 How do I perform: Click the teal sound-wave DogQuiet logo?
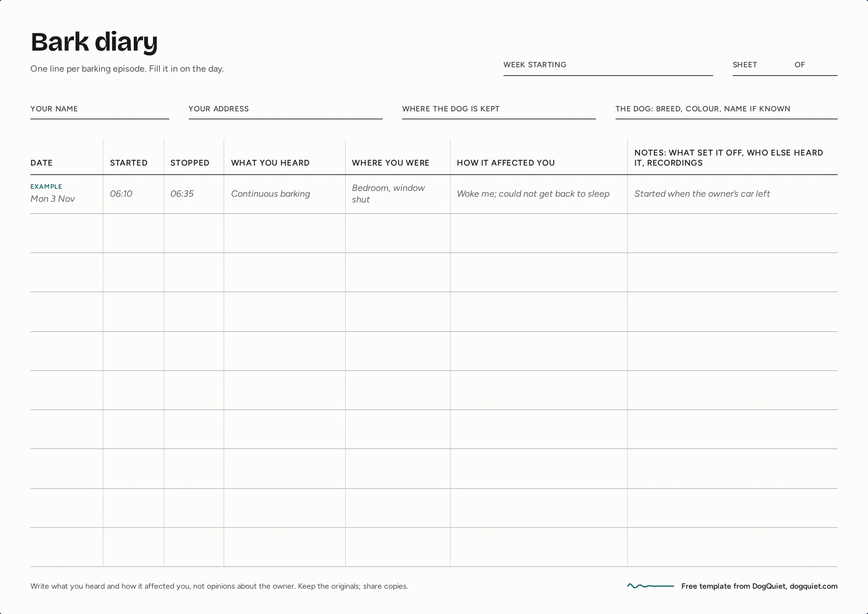[x=650, y=586]
